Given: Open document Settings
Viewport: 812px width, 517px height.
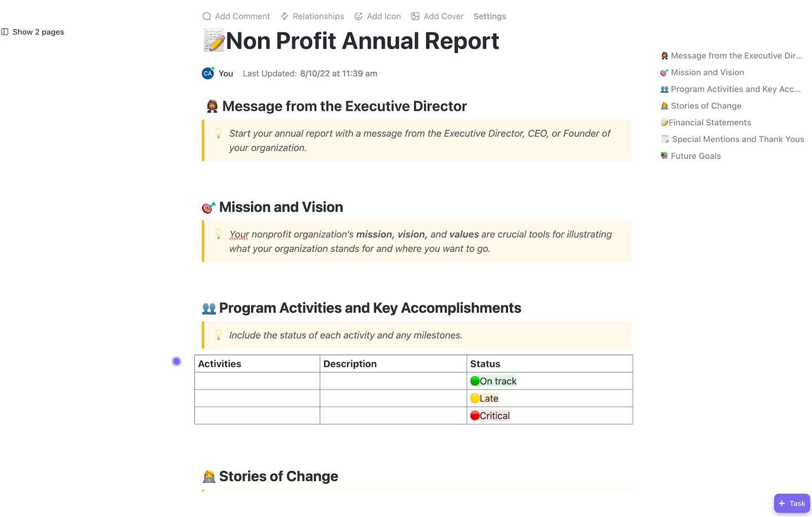Looking at the screenshot, I should tap(489, 16).
